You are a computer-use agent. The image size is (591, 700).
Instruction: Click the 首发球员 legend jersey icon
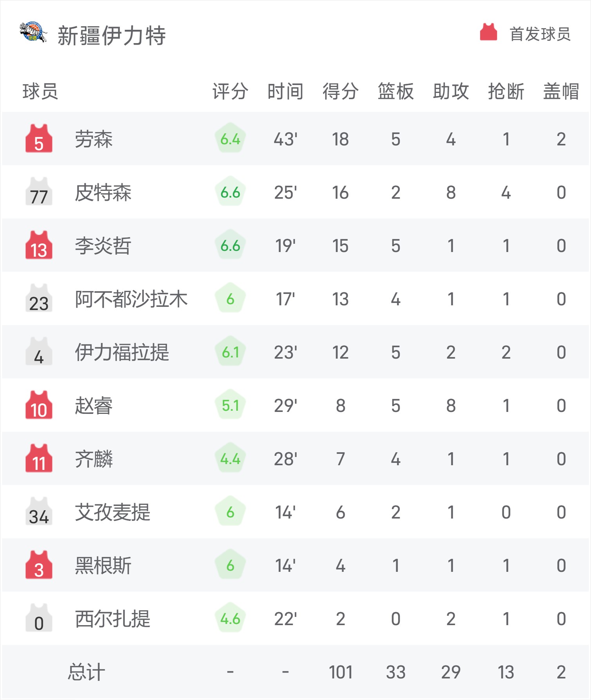click(488, 32)
